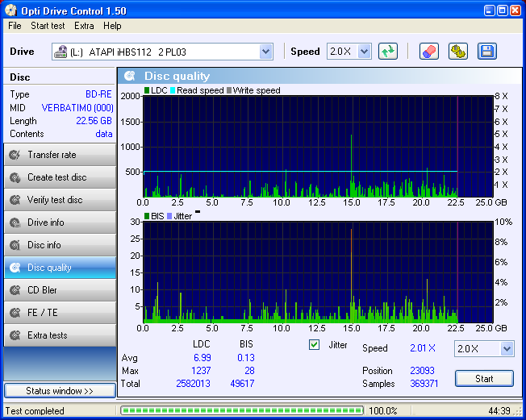Select the Create test disc tab
Screen dimensions: 526x420
click(60, 177)
